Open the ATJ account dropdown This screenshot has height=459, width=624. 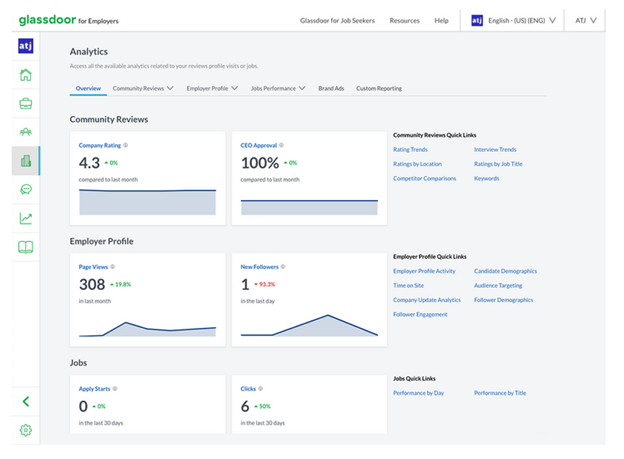pyautogui.click(x=586, y=20)
